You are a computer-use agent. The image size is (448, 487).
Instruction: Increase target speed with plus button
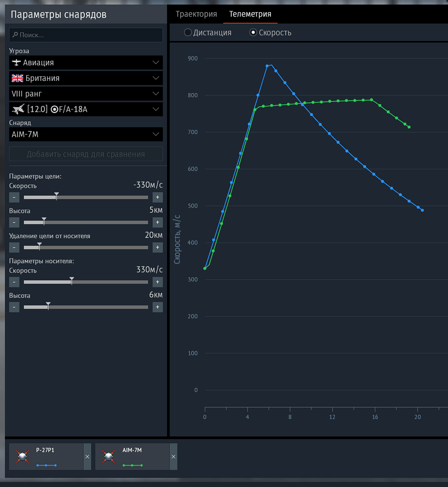pos(157,197)
